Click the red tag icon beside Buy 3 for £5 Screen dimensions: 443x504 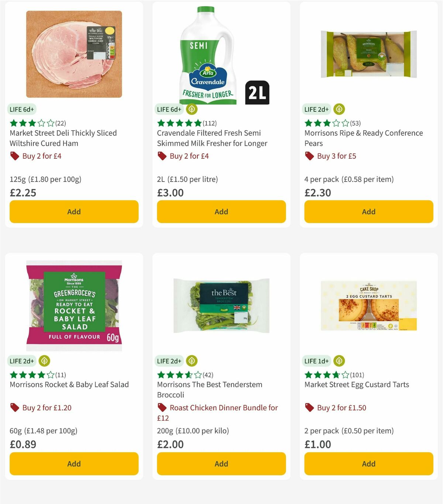309,156
